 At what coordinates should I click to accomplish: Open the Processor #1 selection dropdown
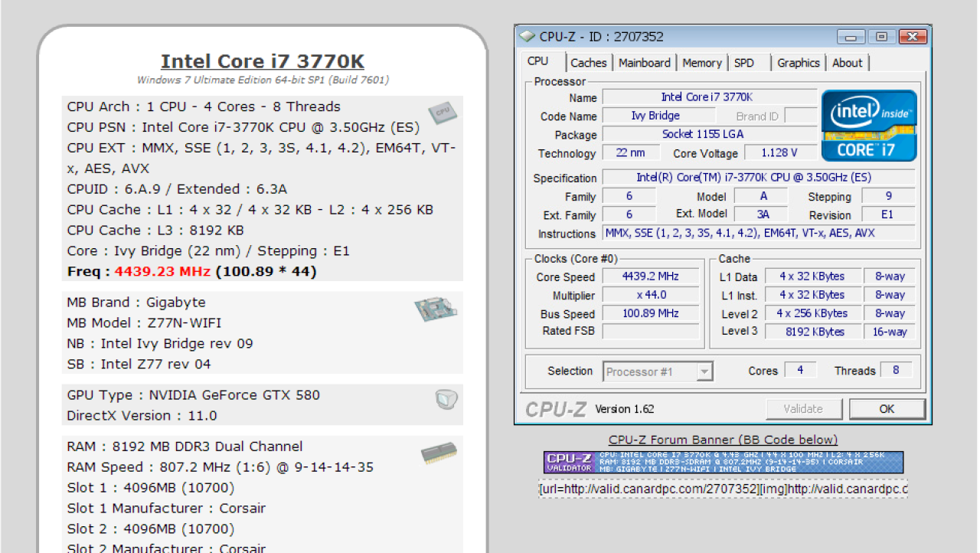click(x=658, y=371)
